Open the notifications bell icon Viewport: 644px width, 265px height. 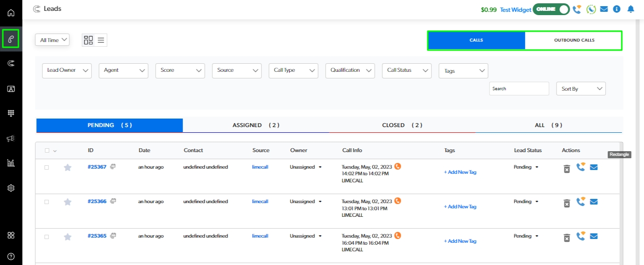(x=631, y=9)
